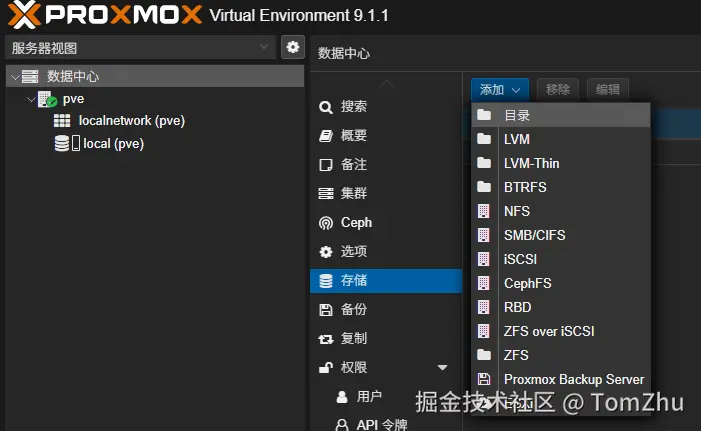The image size is (701, 431).
Task: Click the 备注 note icon
Action: 325,165
